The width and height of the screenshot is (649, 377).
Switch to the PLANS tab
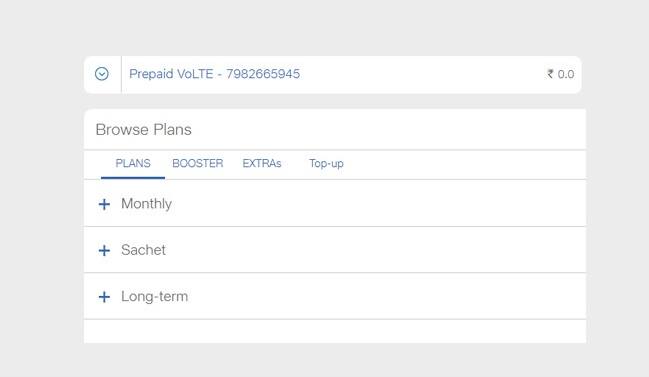coord(133,163)
